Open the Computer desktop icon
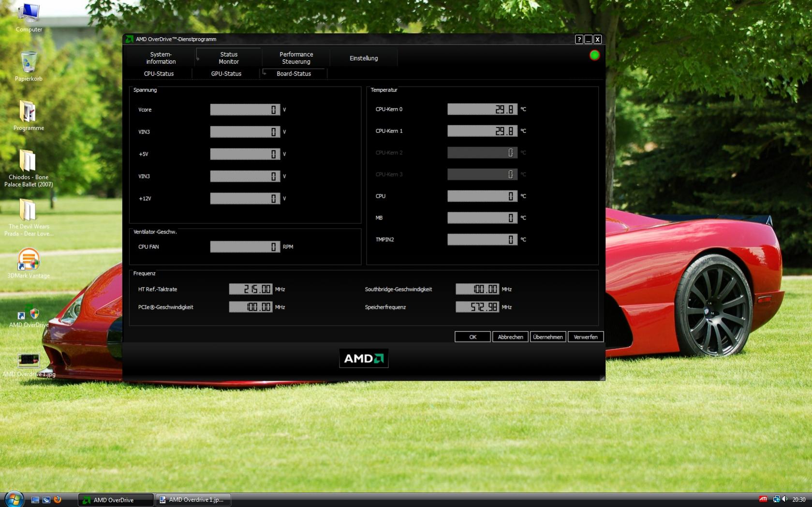Image resolution: width=812 pixels, height=507 pixels. pos(29,18)
